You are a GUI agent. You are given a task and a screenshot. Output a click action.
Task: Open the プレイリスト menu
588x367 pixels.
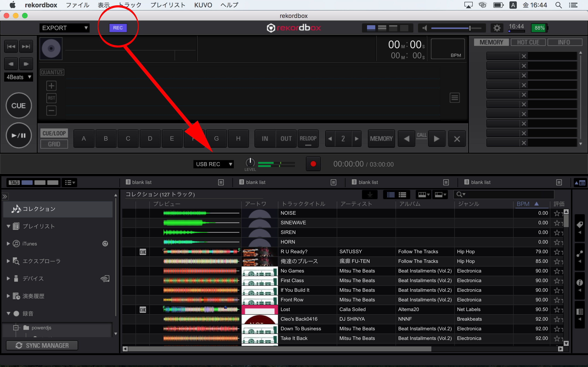pos(168,5)
